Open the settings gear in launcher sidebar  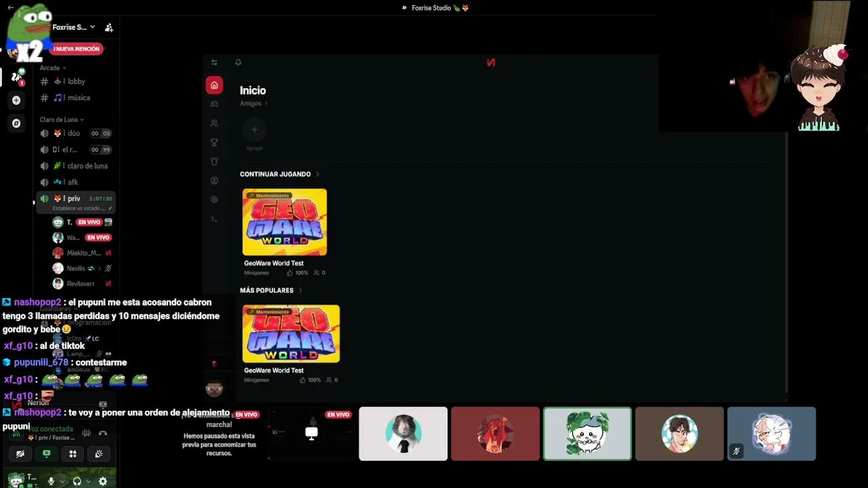click(214, 199)
